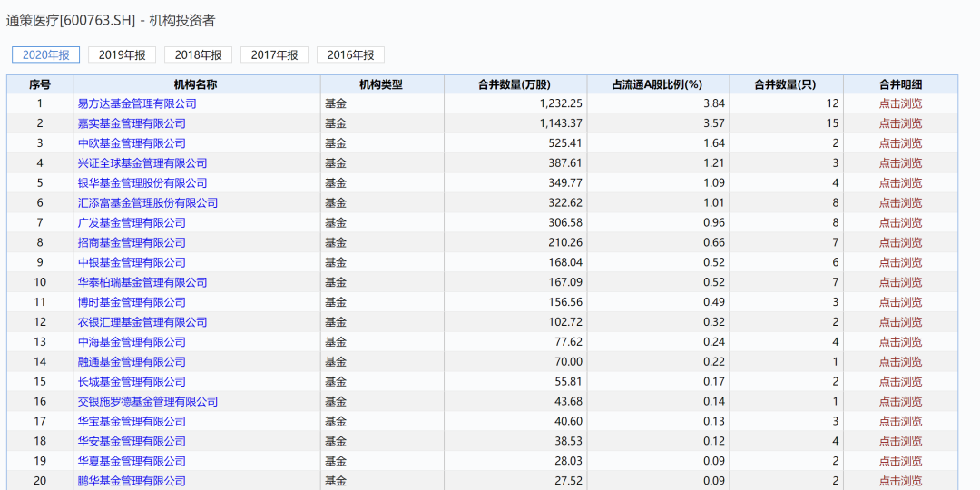Open 点击浏览 in 中海基金 row
The width and height of the screenshot is (980, 490).
click(x=901, y=342)
